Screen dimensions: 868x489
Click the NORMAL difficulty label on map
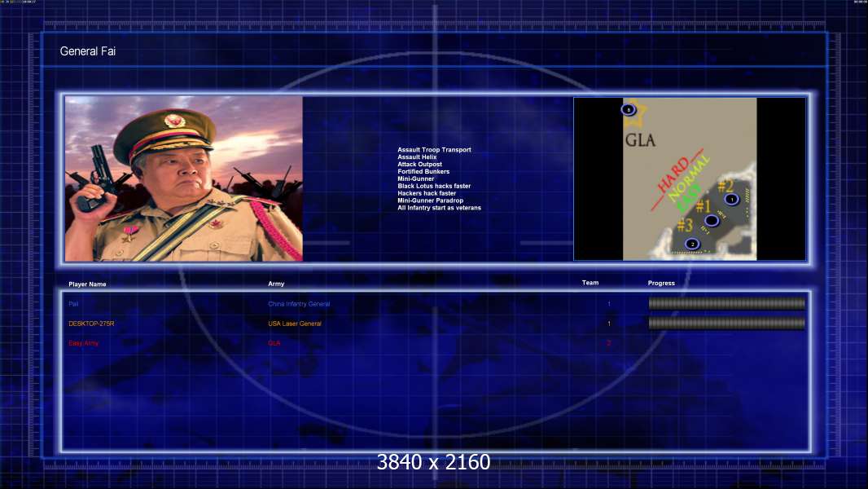(688, 178)
